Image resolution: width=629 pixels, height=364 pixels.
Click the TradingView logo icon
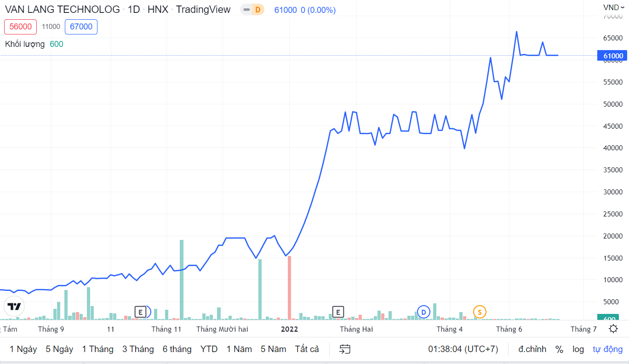click(15, 307)
